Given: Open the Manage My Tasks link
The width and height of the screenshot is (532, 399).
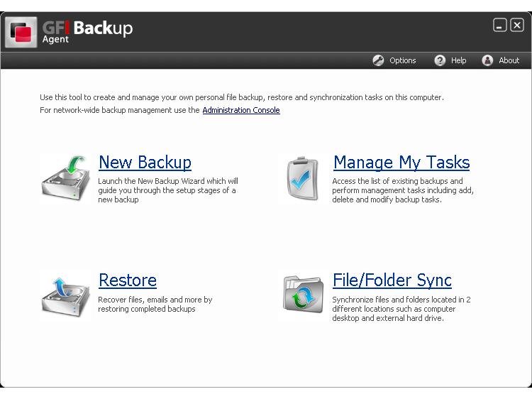Looking at the screenshot, I should click(401, 163).
